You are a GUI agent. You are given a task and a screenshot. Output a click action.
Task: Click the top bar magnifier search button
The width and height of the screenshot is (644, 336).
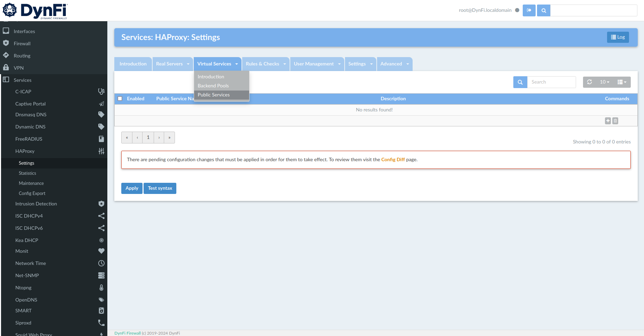(544, 10)
